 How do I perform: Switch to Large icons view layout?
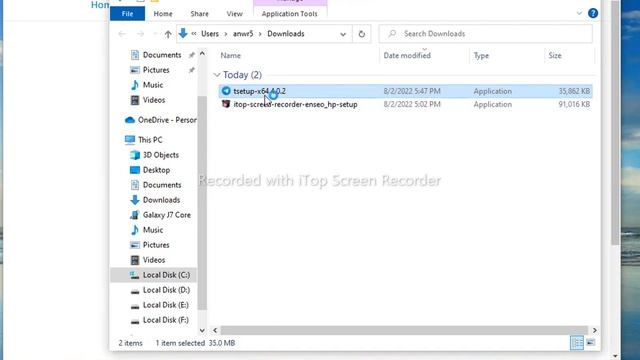coord(591,343)
